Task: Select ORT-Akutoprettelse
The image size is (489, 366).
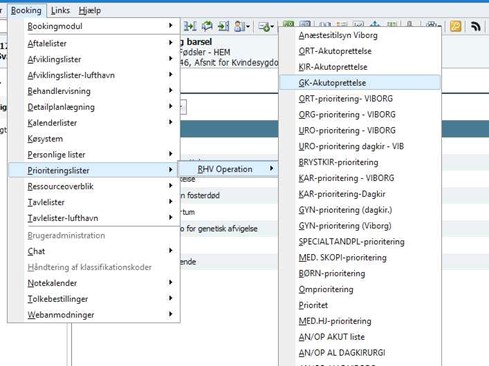Action: point(360,51)
